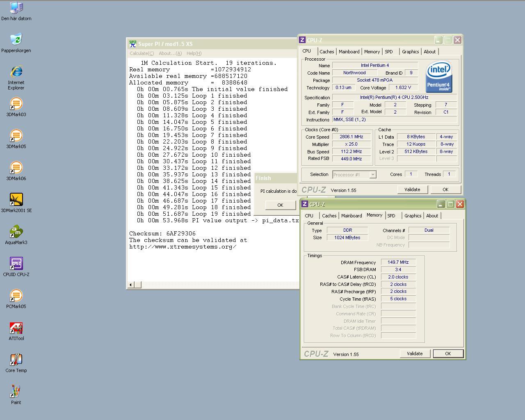Click the Intel Pentium 4 logo

point(439,77)
